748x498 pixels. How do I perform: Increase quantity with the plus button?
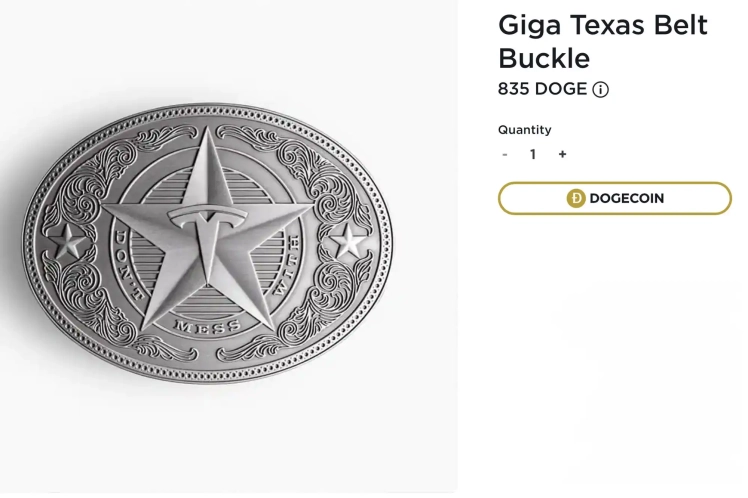(562, 154)
